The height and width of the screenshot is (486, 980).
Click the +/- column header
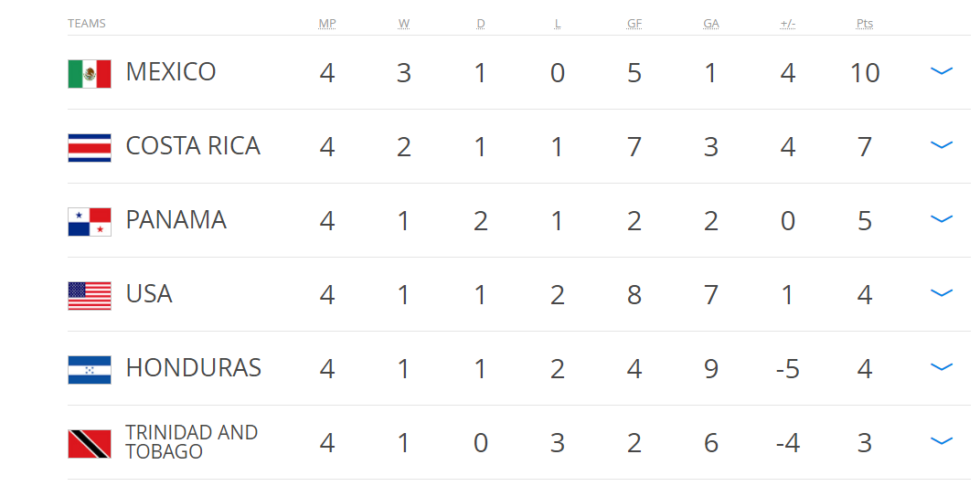click(787, 24)
